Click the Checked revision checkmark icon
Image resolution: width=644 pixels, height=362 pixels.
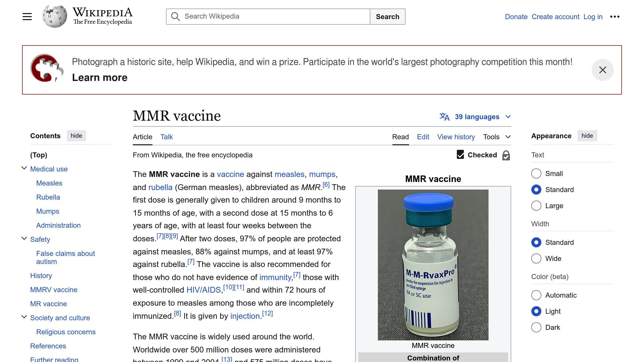460,155
